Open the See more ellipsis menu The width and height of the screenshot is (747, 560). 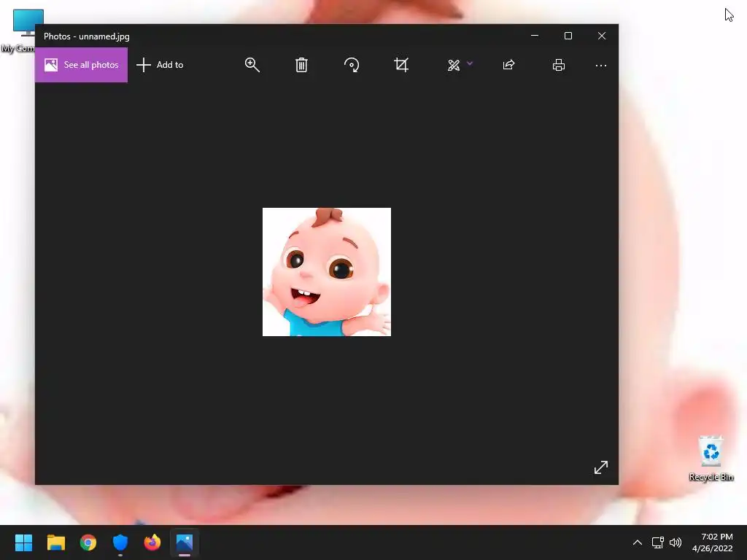[x=601, y=65]
